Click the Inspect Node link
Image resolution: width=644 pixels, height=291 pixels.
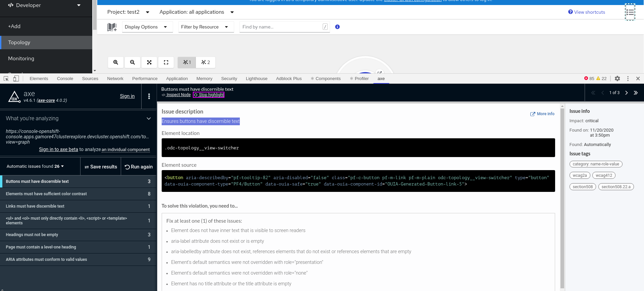coord(176,95)
